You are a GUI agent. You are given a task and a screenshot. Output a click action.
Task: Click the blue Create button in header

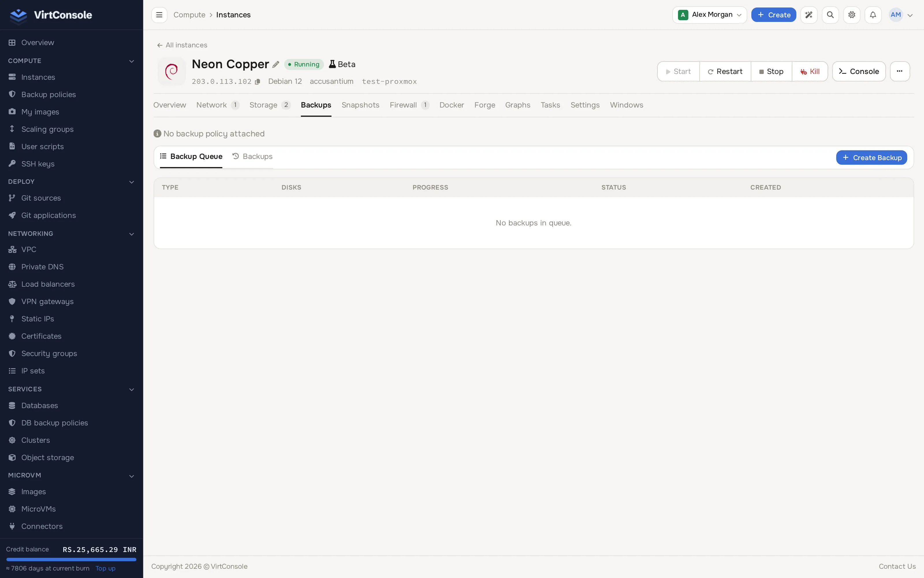pyautogui.click(x=774, y=15)
